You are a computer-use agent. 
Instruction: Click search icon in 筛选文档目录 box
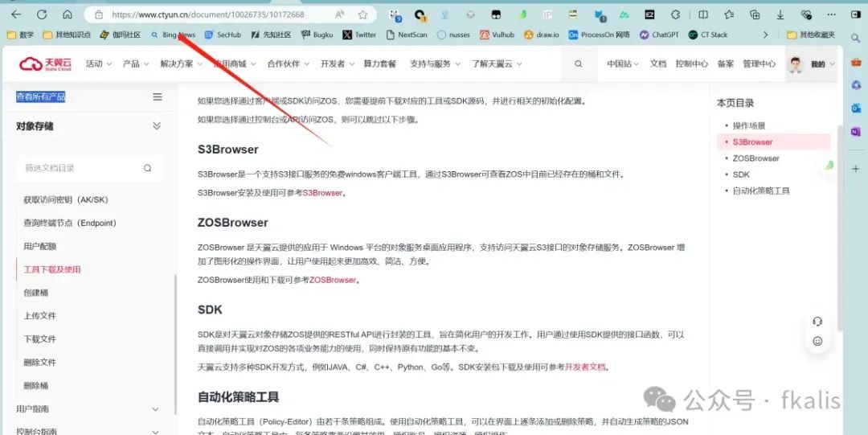[147, 168]
